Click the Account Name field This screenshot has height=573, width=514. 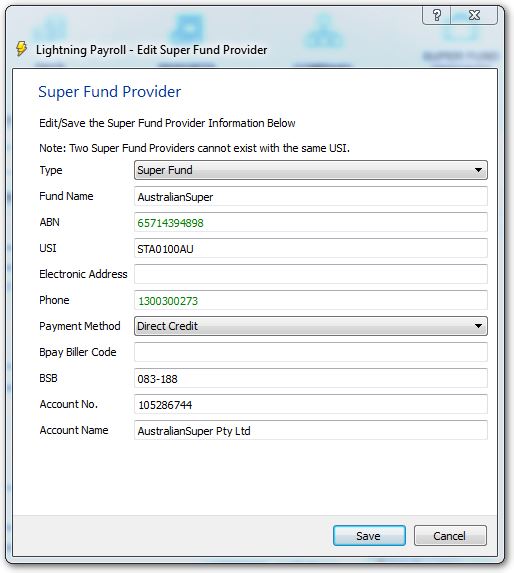pos(311,430)
